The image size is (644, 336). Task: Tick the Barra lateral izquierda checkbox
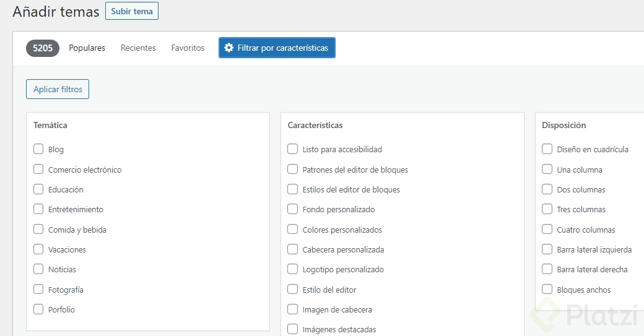(547, 249)
